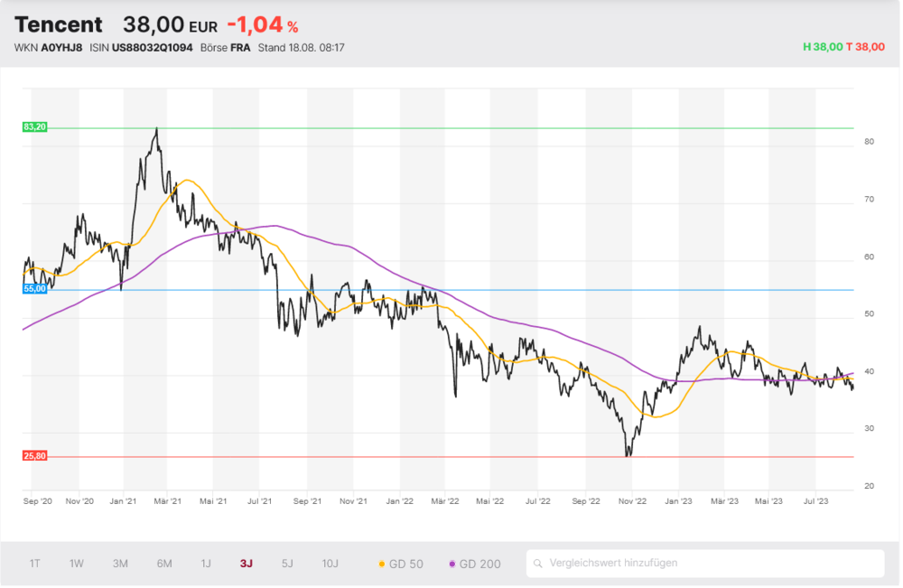Click the Tencent stock title
903x588 pixels.
58,24
